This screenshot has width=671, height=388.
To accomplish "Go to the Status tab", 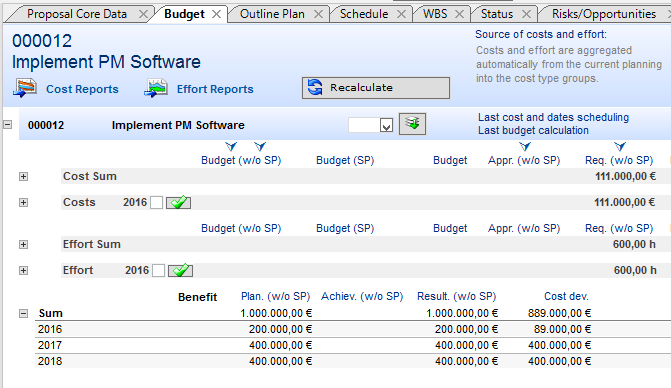I will click(497, 14).
